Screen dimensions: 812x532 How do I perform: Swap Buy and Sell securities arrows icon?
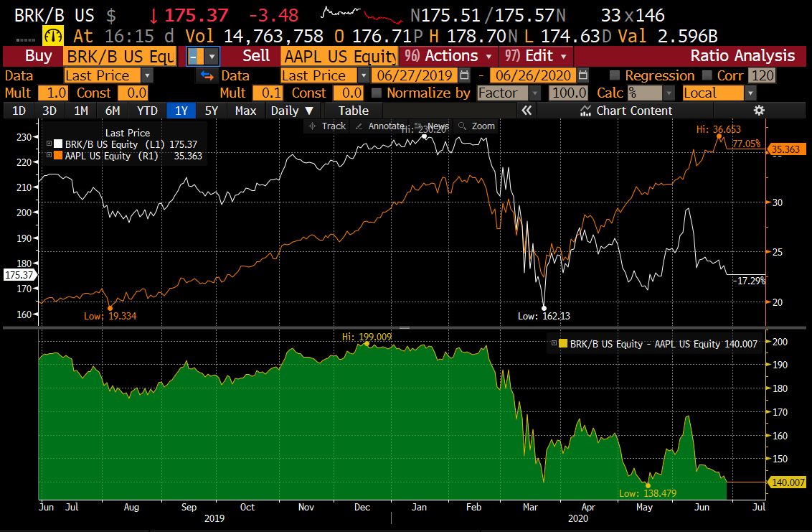click(207, 75)
